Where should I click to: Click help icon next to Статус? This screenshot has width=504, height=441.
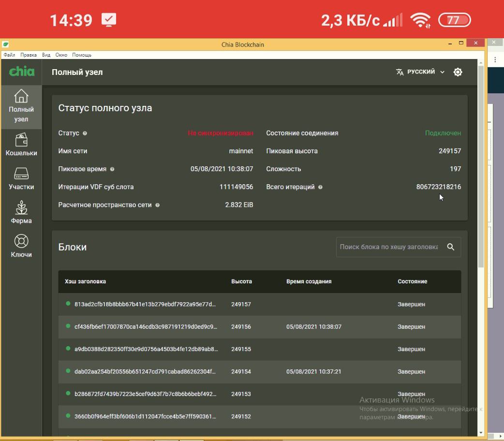click(x=85, y=133)
